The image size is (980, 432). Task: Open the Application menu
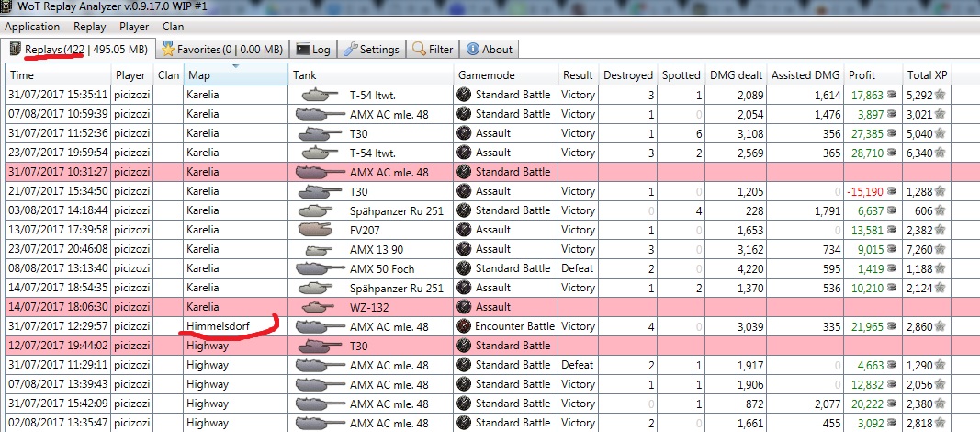(x=32, y=27)
